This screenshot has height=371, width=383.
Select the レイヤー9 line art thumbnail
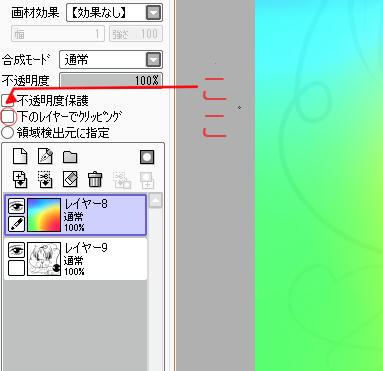(44, 259)
